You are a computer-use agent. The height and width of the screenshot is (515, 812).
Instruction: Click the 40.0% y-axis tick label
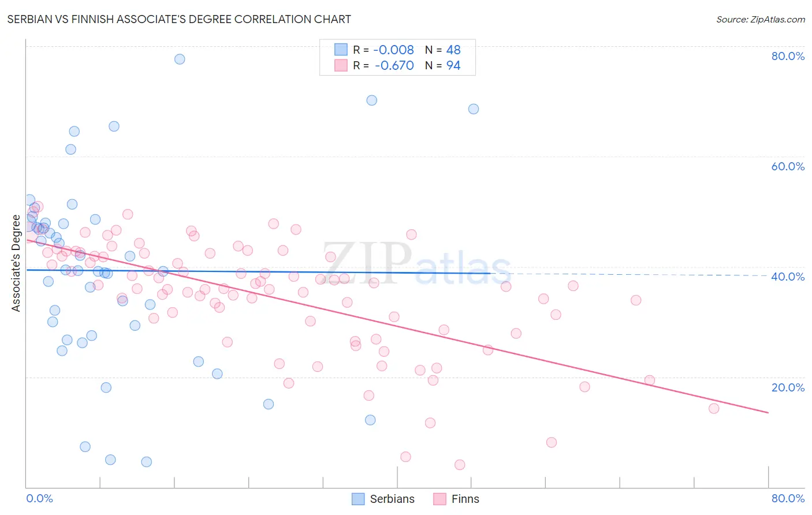point(788,277)
